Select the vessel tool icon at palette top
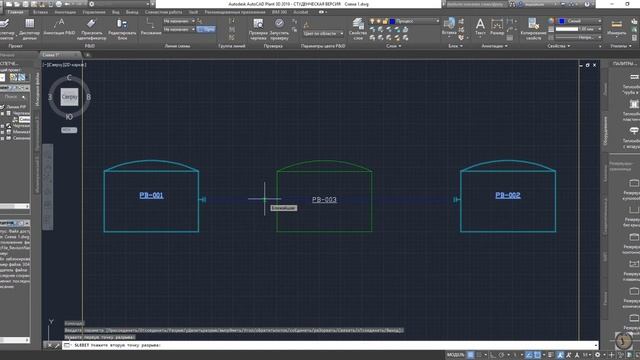 [x=634, y=77]
